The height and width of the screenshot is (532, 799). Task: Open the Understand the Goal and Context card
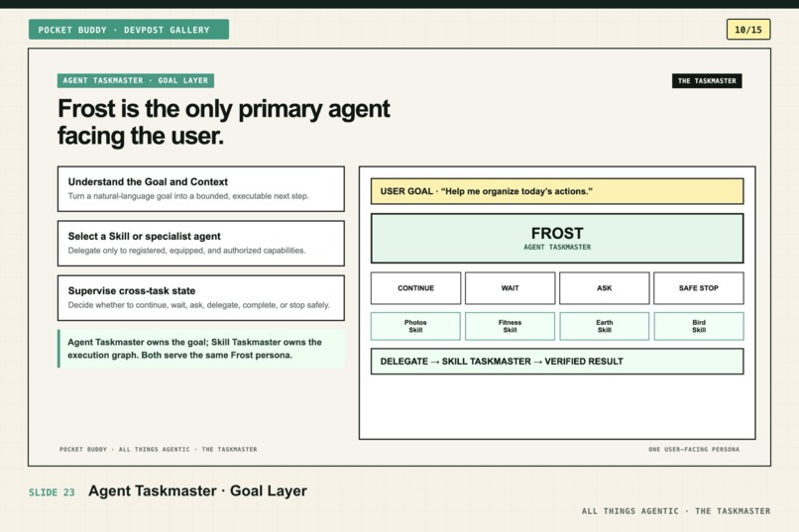click(201, 189)
